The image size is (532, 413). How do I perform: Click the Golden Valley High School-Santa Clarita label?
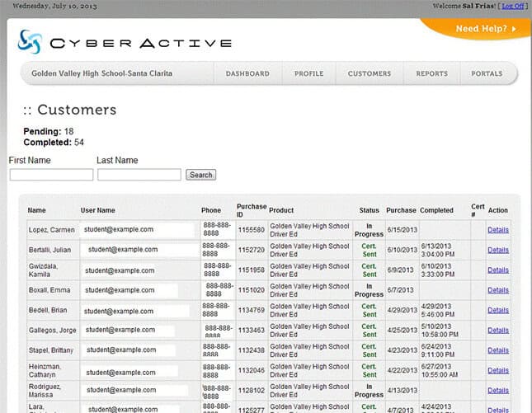click(x=101, y=73)
